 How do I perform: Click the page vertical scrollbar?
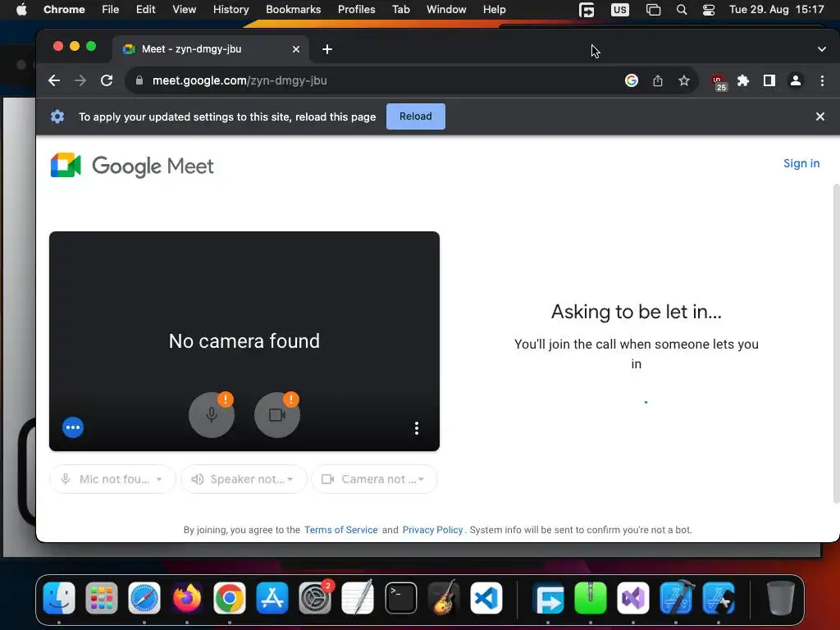click(836, 343)
